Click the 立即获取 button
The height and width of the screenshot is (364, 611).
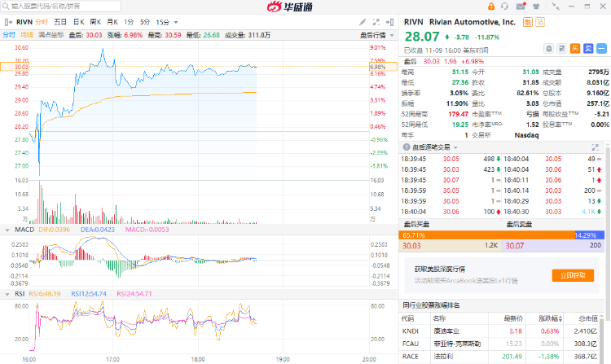[x=573, y=275]
